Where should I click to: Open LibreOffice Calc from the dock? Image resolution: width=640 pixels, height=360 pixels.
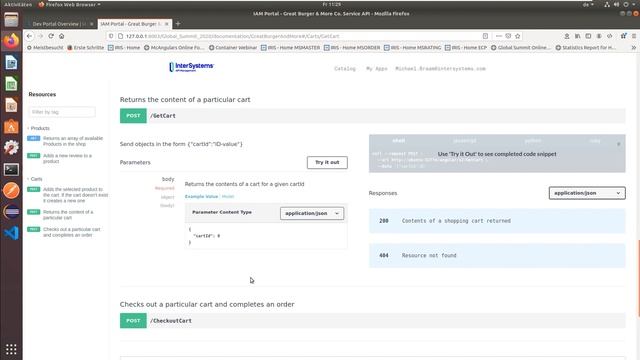(x=11, y=84)
